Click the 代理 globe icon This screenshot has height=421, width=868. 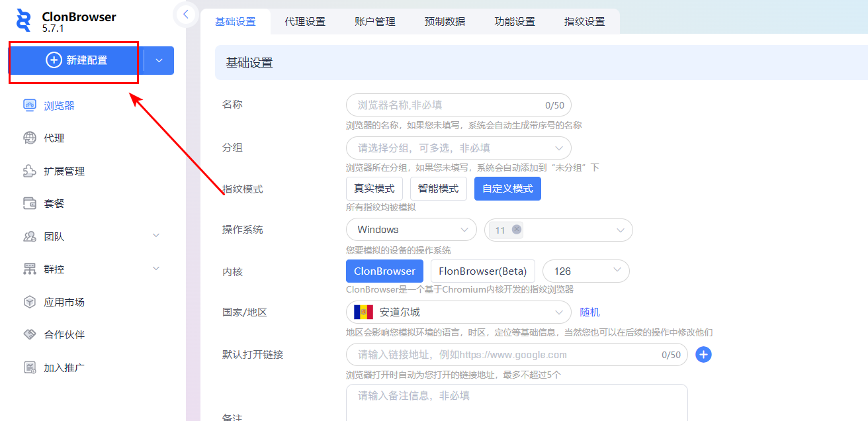[30, 138]
